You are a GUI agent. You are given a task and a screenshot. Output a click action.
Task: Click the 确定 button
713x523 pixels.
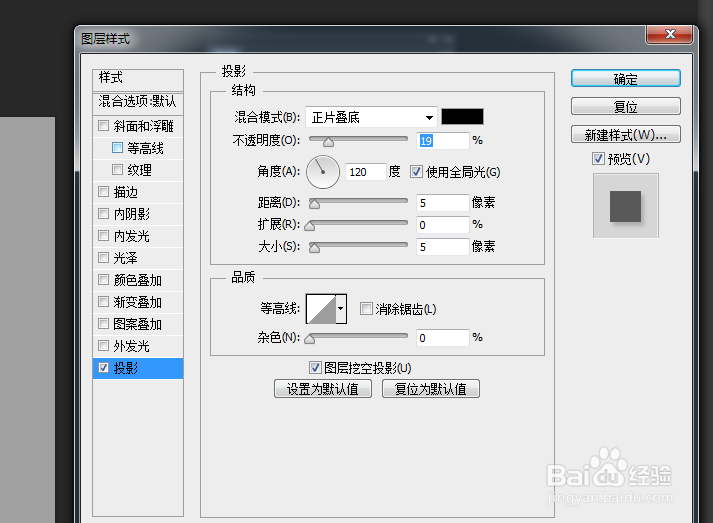tap(626, 78)
